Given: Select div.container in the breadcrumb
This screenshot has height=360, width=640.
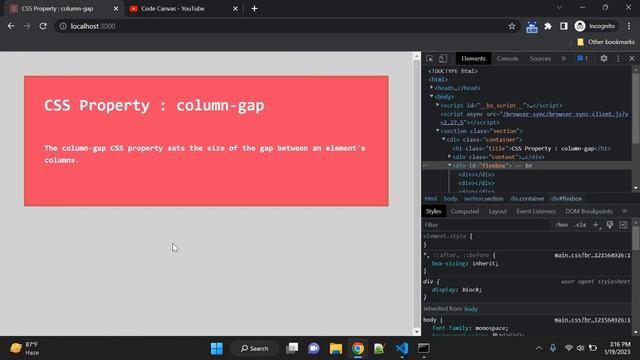Looking at the screenshot, I should [527, 199].
